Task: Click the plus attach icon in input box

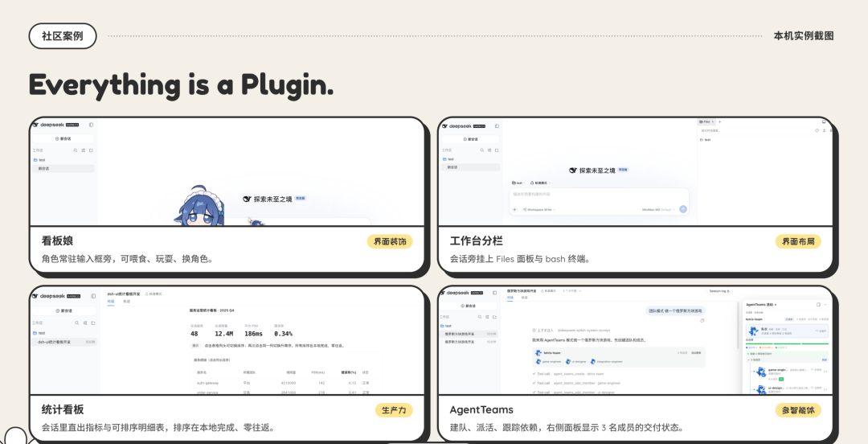Action: pos(515,209)
